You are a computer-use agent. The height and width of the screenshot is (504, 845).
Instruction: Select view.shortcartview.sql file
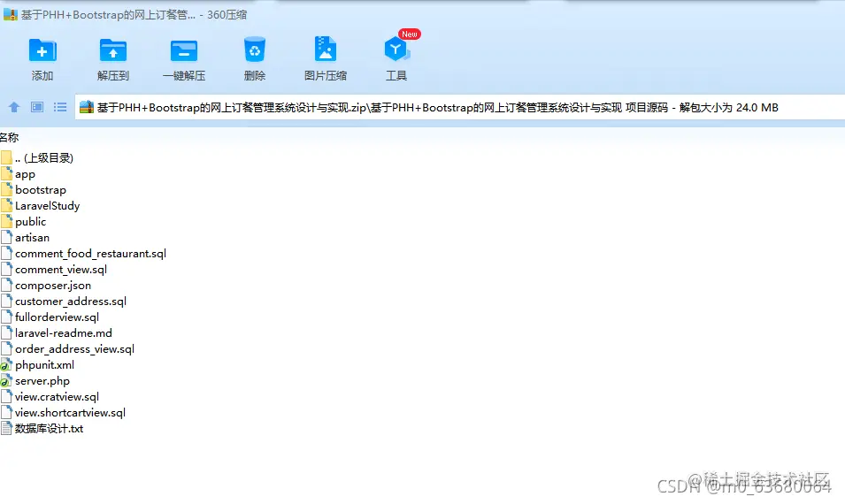click(63, 412)
